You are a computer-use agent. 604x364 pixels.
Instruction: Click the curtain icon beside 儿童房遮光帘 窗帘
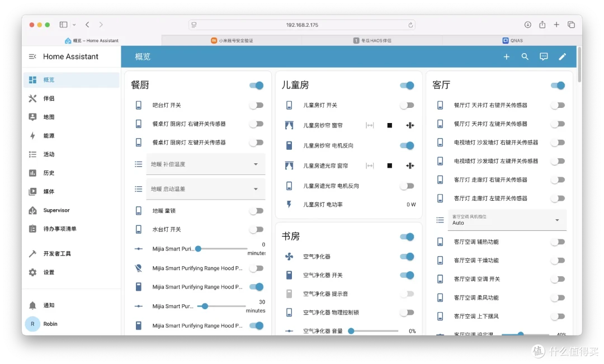[289, 166]
